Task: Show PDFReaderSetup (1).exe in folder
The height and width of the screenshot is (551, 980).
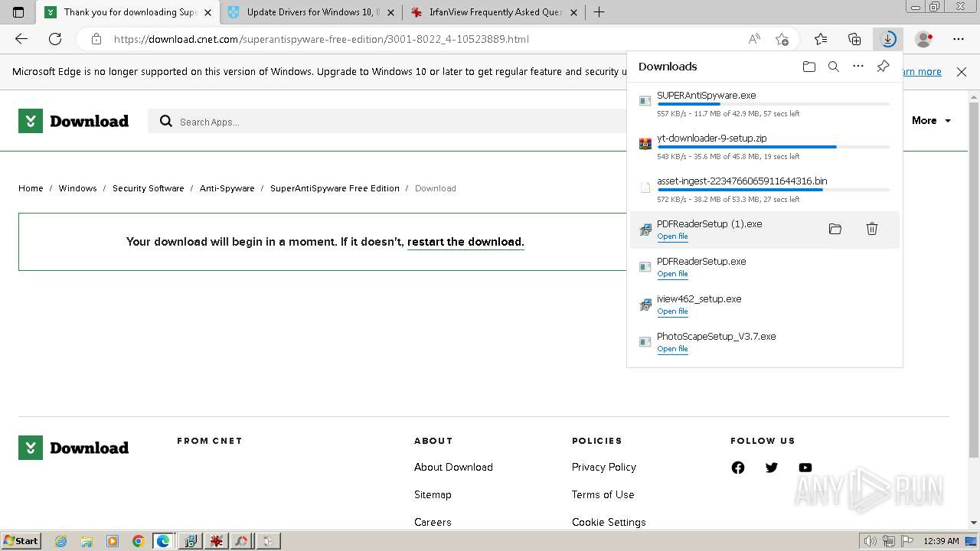Action: (x=835, y=229)
